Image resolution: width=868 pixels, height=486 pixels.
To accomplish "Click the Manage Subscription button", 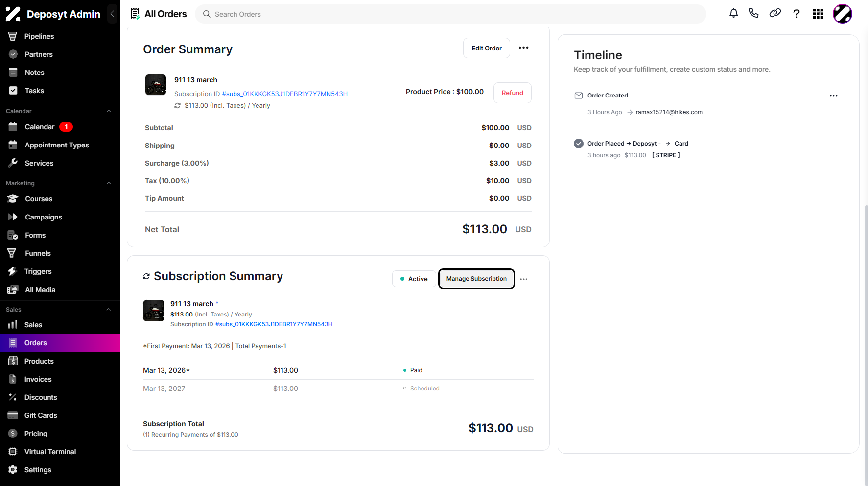I will pos(476,279).
